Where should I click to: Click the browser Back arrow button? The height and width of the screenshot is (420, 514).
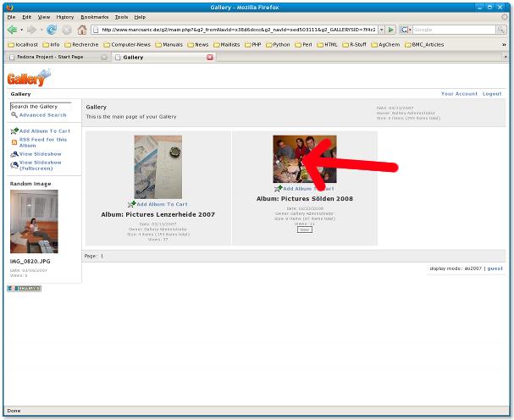[13, 30]
